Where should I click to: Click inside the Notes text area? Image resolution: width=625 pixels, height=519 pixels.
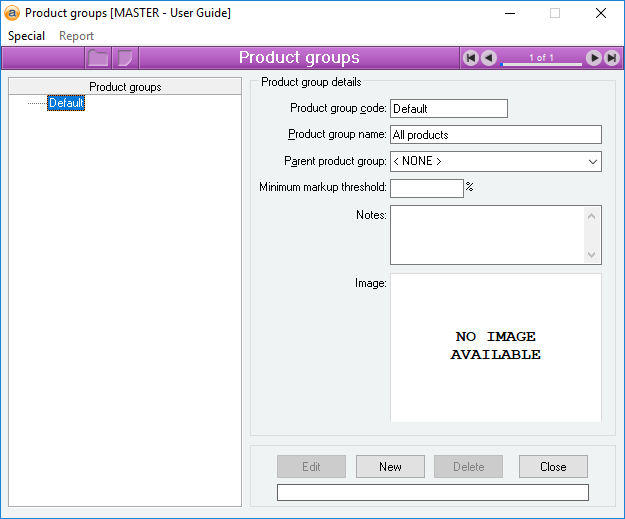[486, 234]
